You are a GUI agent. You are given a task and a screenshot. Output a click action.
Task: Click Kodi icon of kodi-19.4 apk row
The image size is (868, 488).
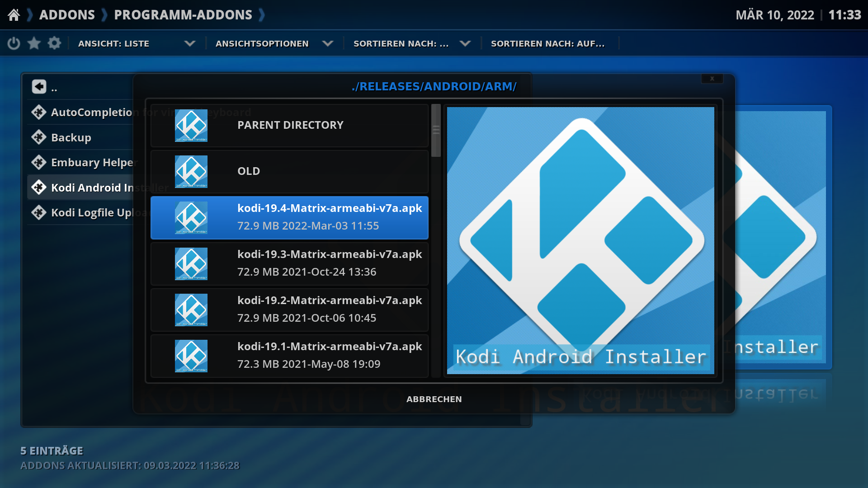coord(191,217)
